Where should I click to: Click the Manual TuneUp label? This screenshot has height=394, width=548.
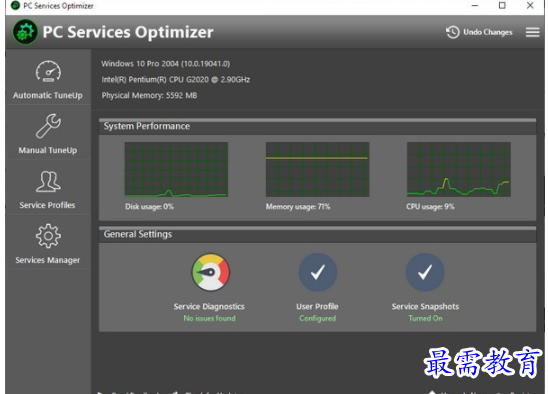click(x=48, y=150)
